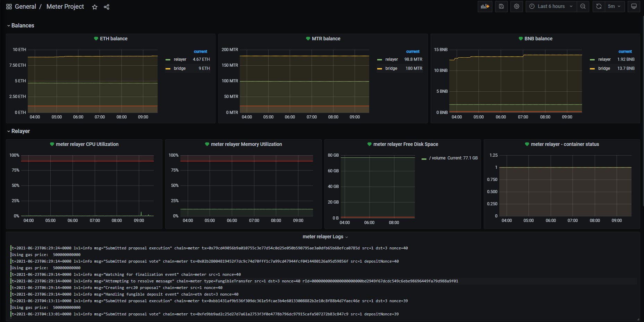
Task: Open the BNB balance panel title menu
Action: pos(539,39)
